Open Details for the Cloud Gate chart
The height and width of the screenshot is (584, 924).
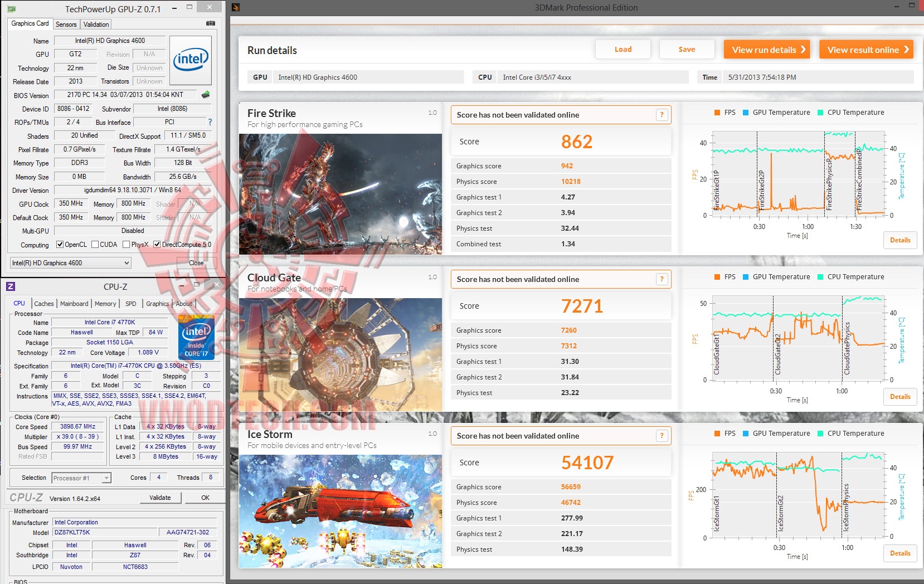900,397
